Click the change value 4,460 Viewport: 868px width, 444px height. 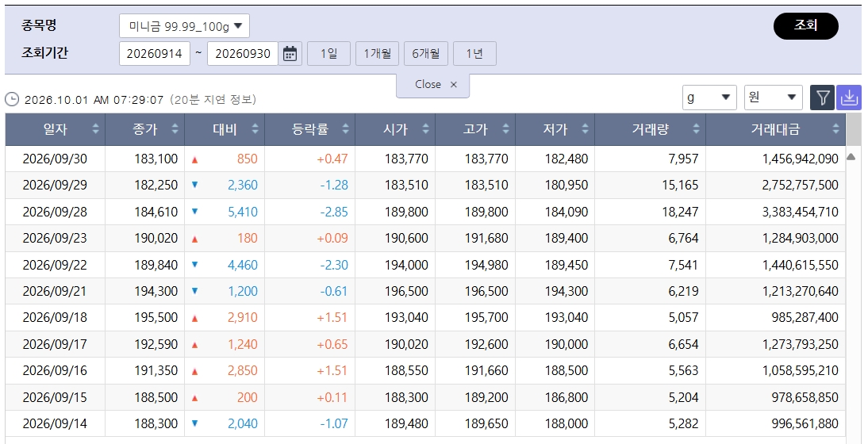point(243,265)
